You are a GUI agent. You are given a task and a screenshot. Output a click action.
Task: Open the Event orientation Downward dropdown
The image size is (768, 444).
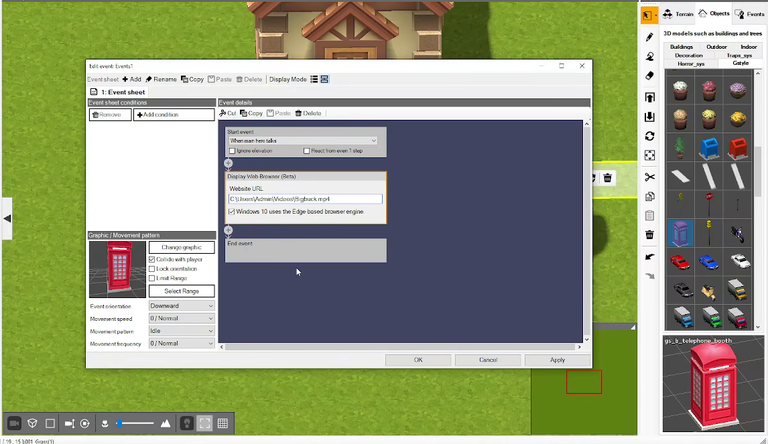pos(181,306)
